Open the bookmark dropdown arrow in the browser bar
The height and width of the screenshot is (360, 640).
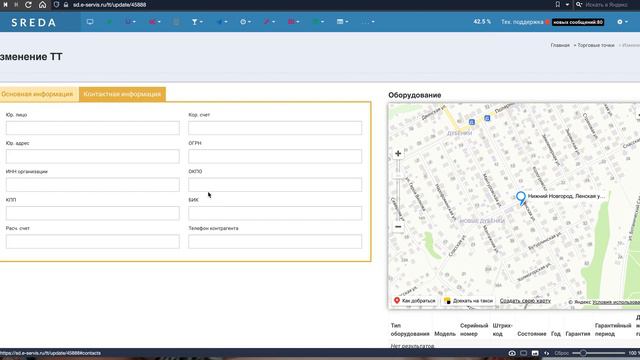(567, 4)
